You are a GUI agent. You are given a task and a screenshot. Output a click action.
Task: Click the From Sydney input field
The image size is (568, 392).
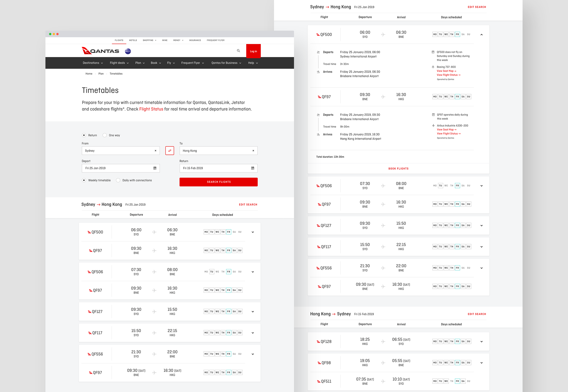pyautogui.click(x=121, y=150)
